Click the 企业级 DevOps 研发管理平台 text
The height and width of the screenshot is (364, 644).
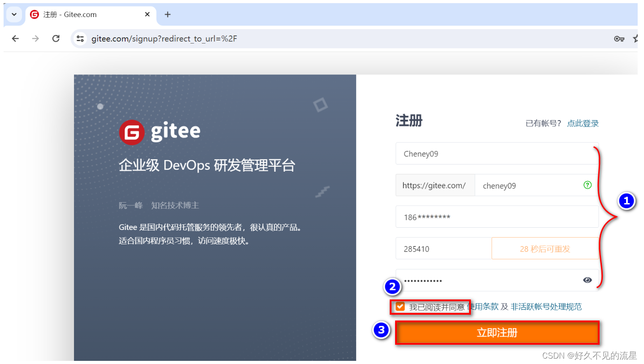tap(207, 165)
